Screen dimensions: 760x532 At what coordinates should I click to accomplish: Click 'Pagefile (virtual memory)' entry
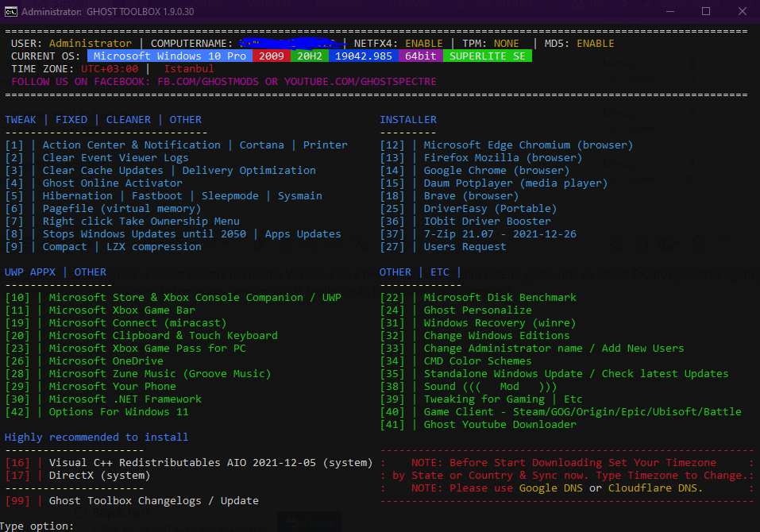[122, 208]
